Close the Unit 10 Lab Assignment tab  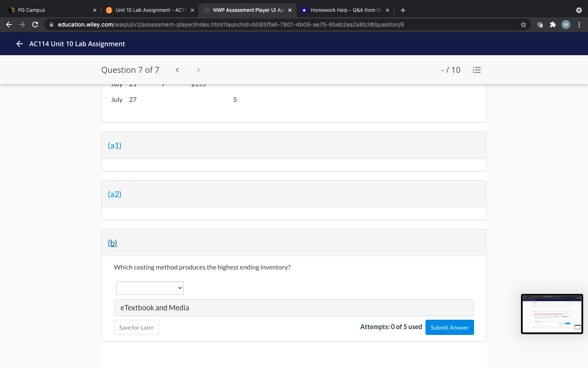coord(192,10)
